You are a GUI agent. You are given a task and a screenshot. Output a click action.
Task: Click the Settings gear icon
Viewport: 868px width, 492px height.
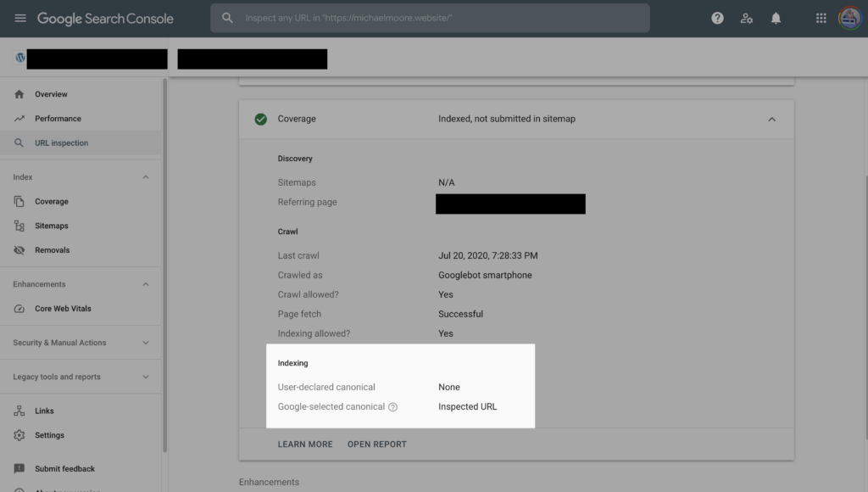tap(19, 435)
